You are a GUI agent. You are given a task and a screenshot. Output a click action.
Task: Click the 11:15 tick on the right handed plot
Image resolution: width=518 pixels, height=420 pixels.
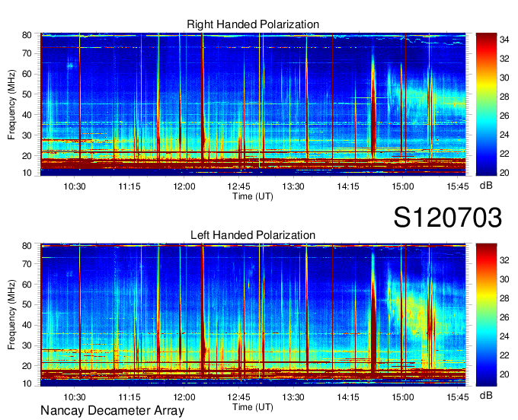pos(129,186)
